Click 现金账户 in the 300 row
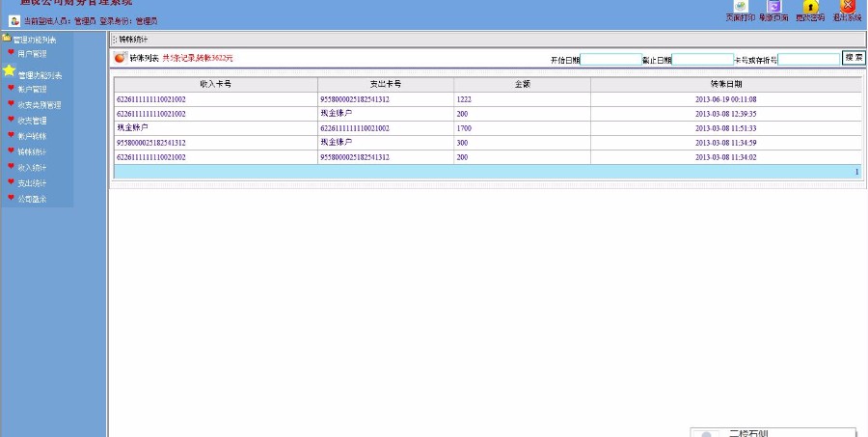The height and width of the screenshot is (437, 868). click(x=336, y=142)
